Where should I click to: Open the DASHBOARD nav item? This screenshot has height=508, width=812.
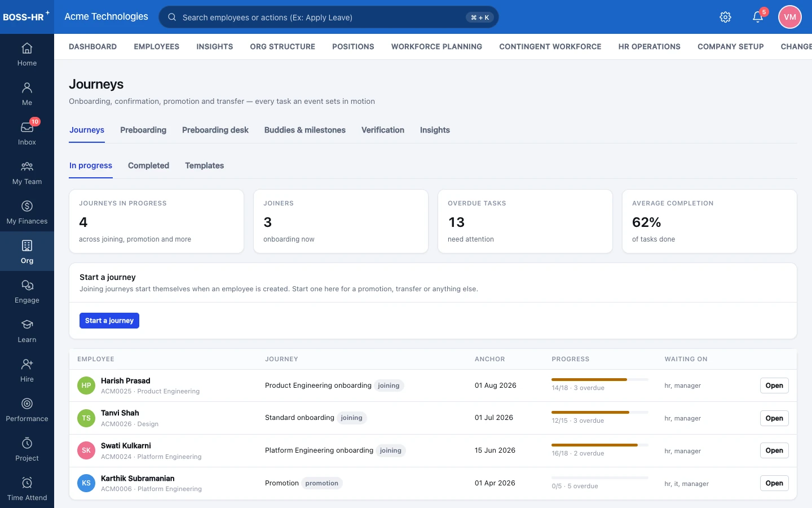[x=92, y=46]
